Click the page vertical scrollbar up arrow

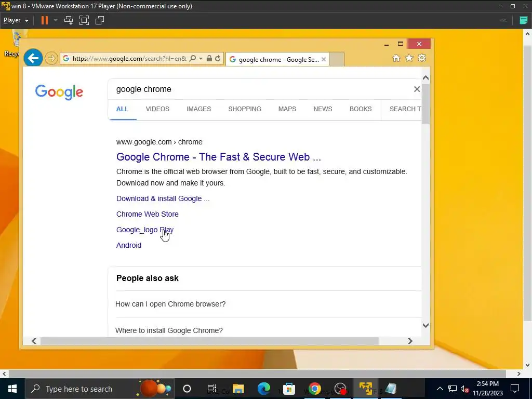point(425,78)
